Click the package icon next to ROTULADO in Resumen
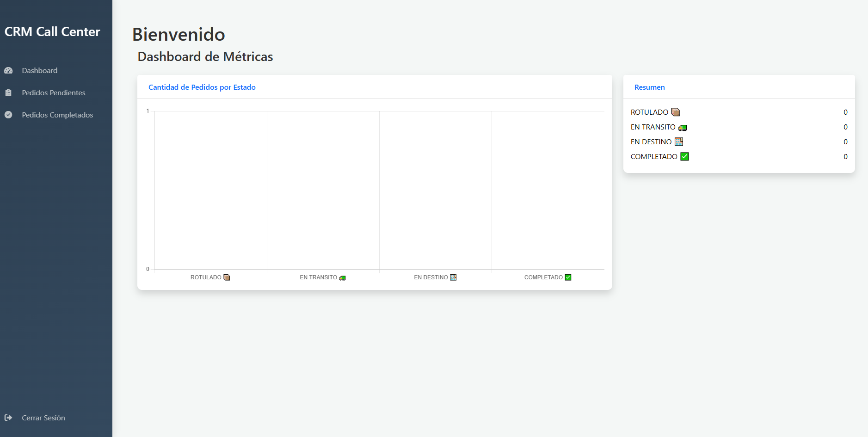 click(675, 112)
